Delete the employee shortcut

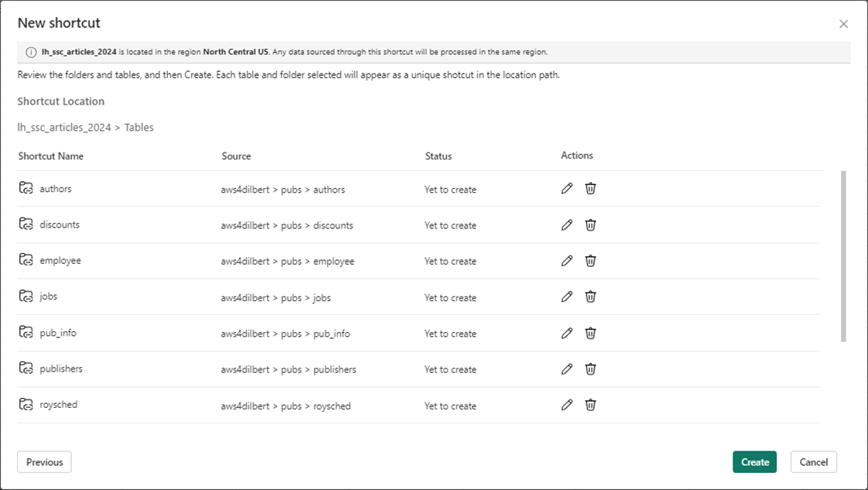590,261
